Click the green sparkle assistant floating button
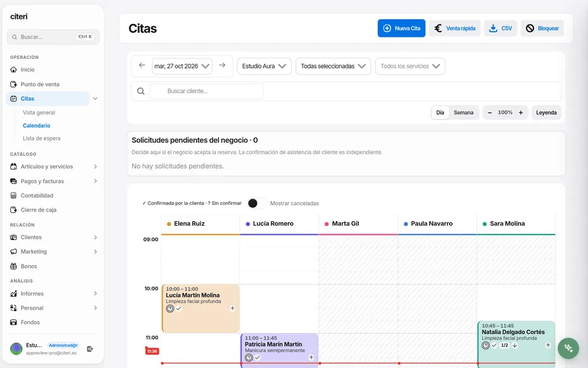Viewport: 588px width, 368px height. 568,348
